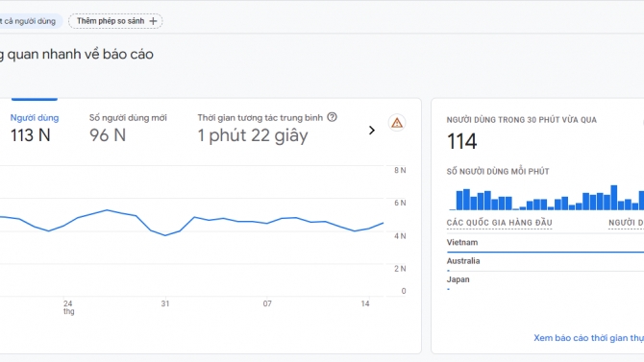
Task: Show next metrics with the chevron arrow
Action: click(372, 131)
